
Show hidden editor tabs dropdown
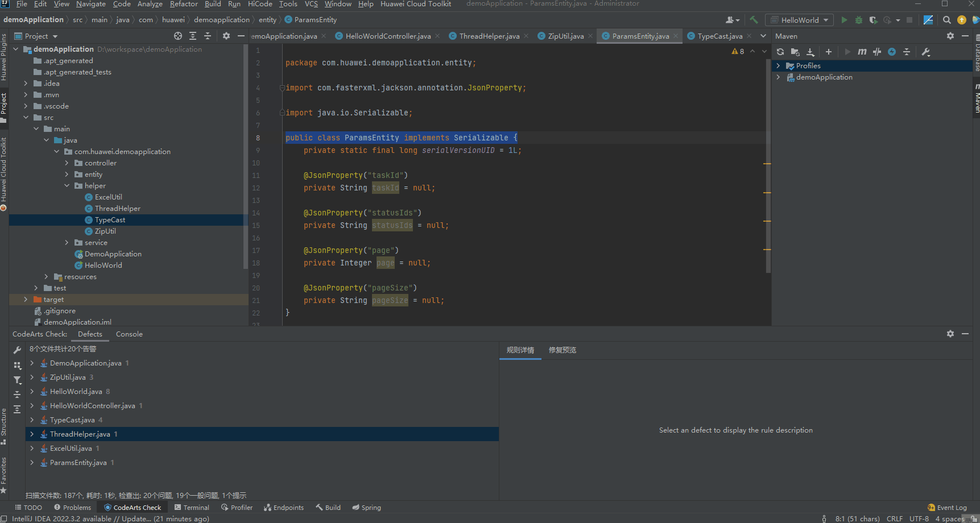(763, 36)
